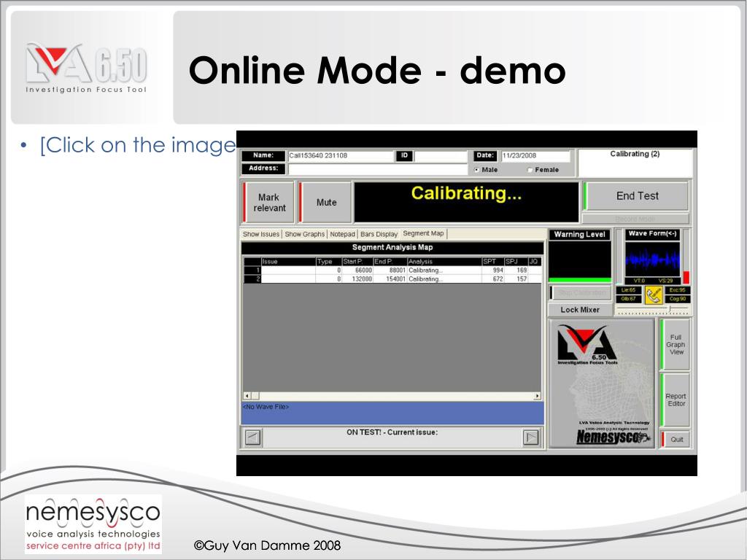747x560 pixels.
Task: Click the SPJ value 157
Action: [522, 279]
